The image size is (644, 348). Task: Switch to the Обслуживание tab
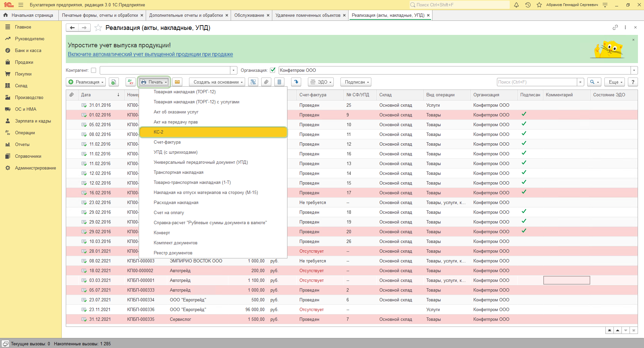coord(249,15)
